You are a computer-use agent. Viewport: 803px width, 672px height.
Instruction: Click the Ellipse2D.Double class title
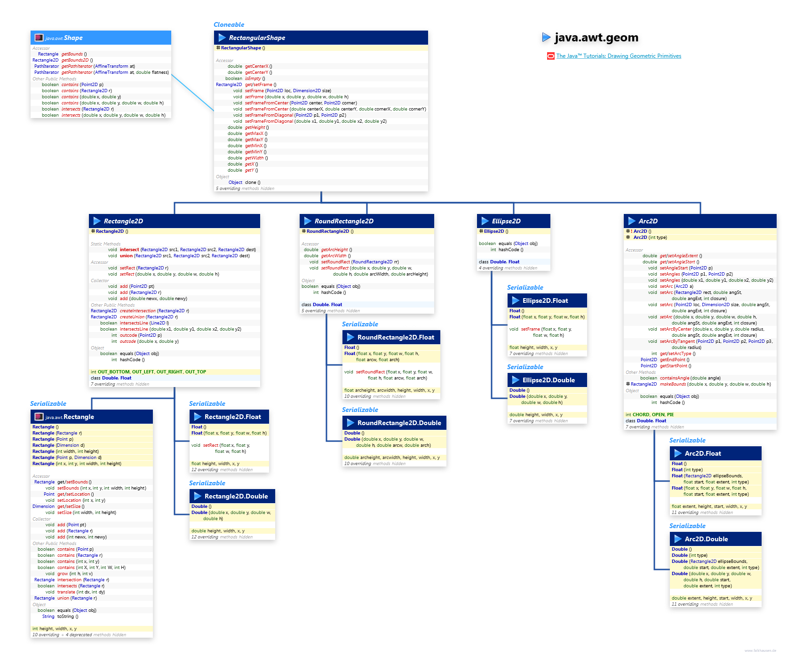[x=549, y=380]
